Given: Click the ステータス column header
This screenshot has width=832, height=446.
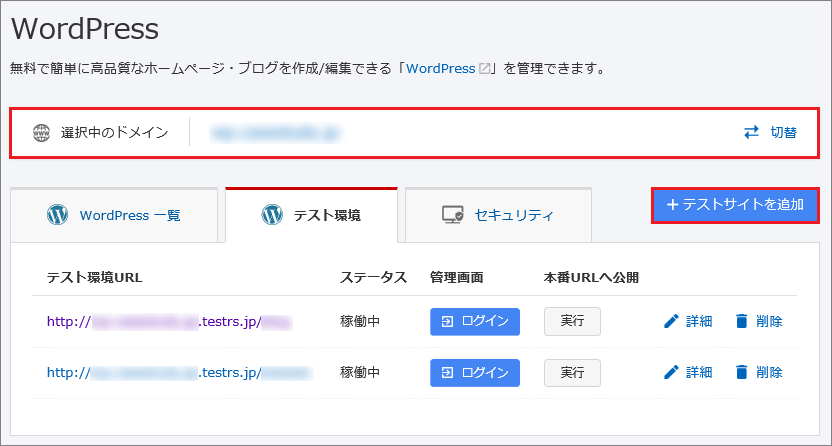Looking at the screenshot, I should click(373, 277).
